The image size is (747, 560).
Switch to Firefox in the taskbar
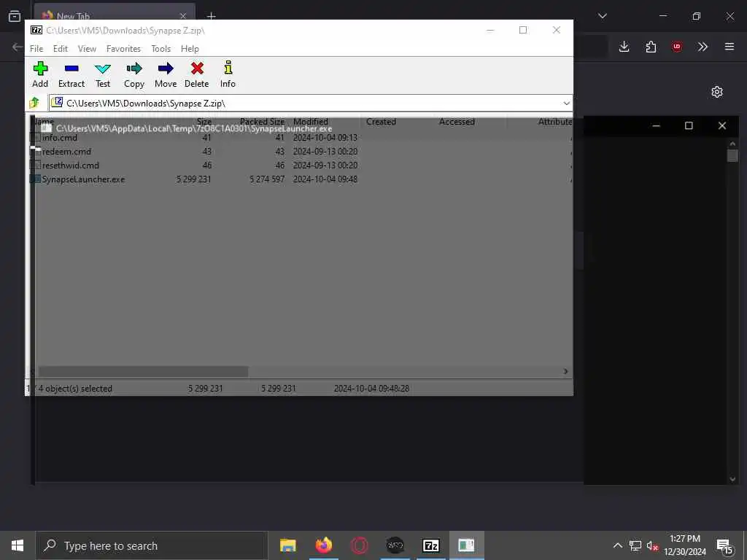pos(323,545)
